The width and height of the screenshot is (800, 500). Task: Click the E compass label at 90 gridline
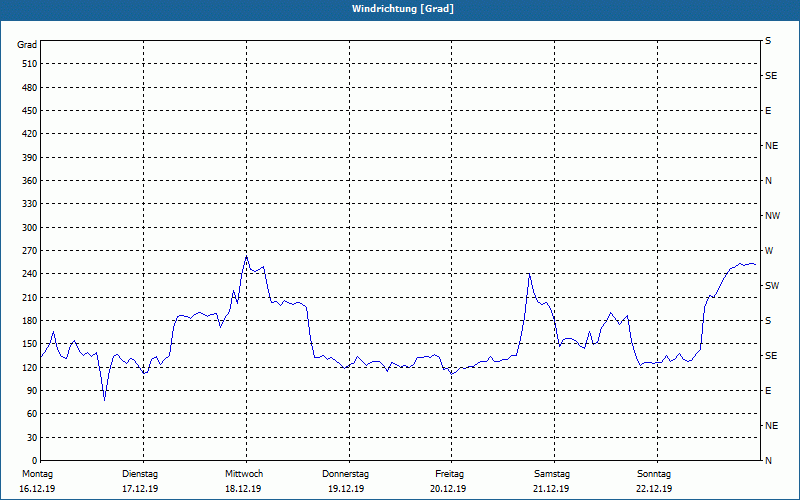click(768, 391)
